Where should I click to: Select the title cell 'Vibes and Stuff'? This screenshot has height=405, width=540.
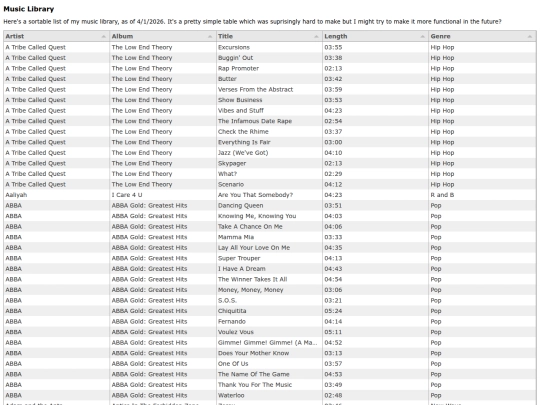click(269, 111)
